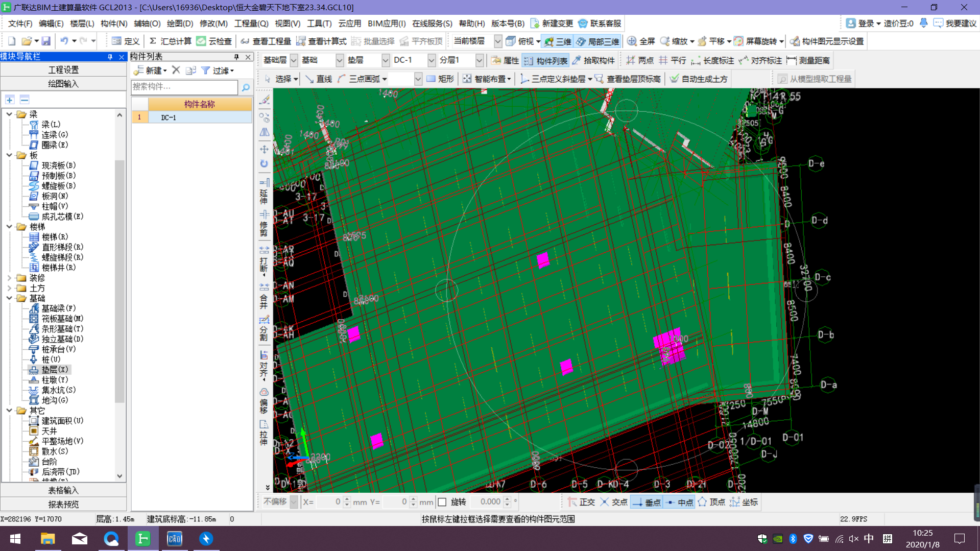Click the 延伸 extend tool
The image size is (980, 551).
(x=264, y=191)
